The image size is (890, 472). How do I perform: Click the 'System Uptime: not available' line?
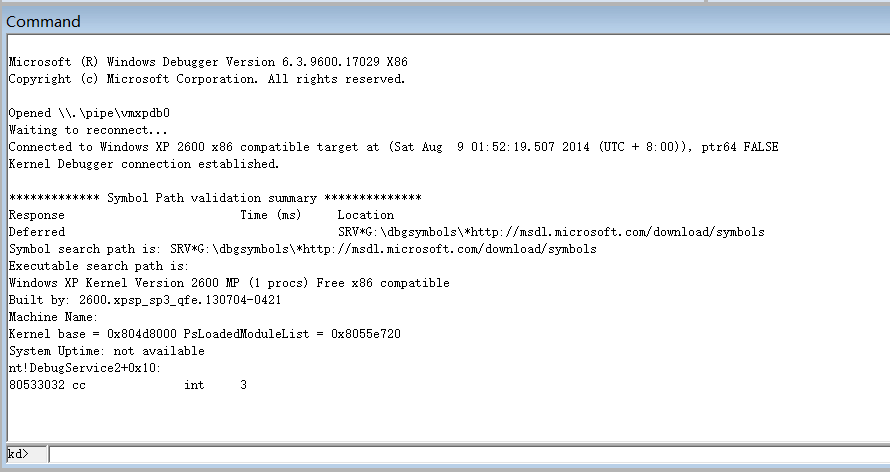[106, 351]
